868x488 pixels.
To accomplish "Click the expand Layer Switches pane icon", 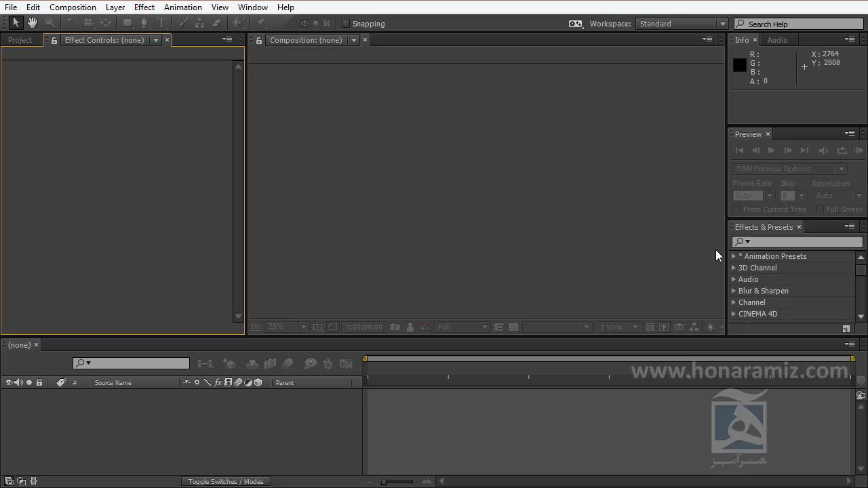I will coord(9,481).
